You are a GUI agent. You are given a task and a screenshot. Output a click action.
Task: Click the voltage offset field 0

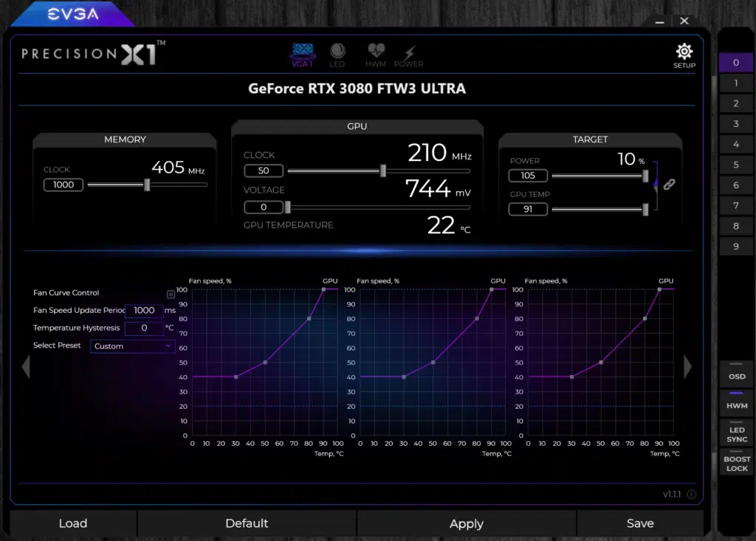point(264,207)
